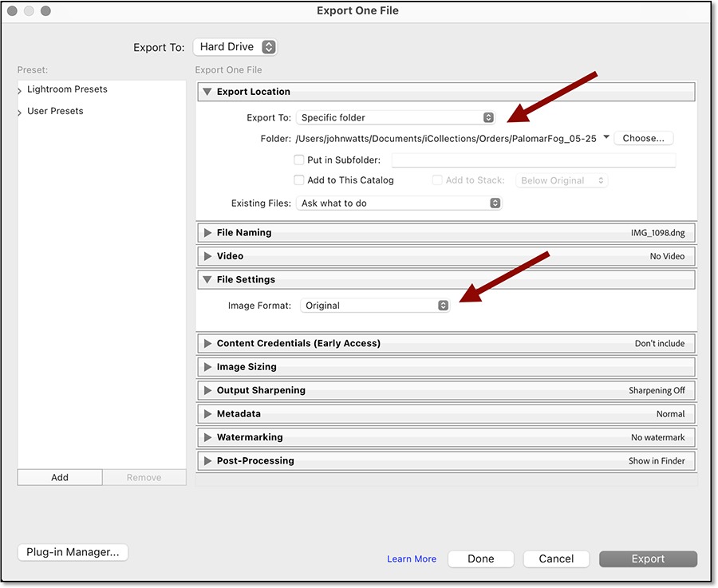
Task: Click the Export button
Action: coord(648,559)
